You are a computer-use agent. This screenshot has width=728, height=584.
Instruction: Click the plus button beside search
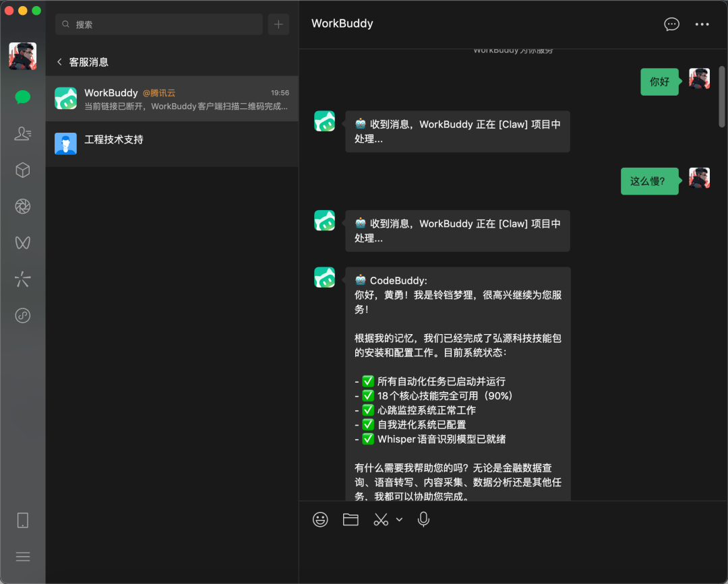coord(278,24)
